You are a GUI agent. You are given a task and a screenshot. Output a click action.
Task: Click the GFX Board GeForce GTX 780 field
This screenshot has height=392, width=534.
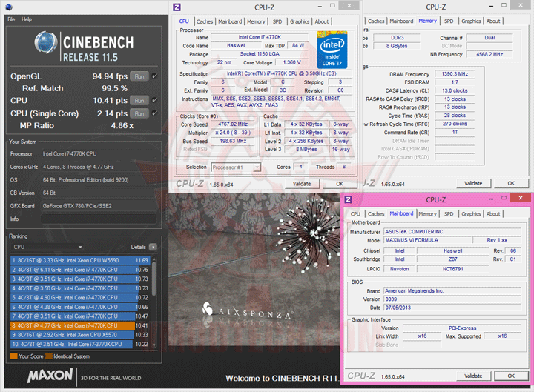[x=99, y=206]
